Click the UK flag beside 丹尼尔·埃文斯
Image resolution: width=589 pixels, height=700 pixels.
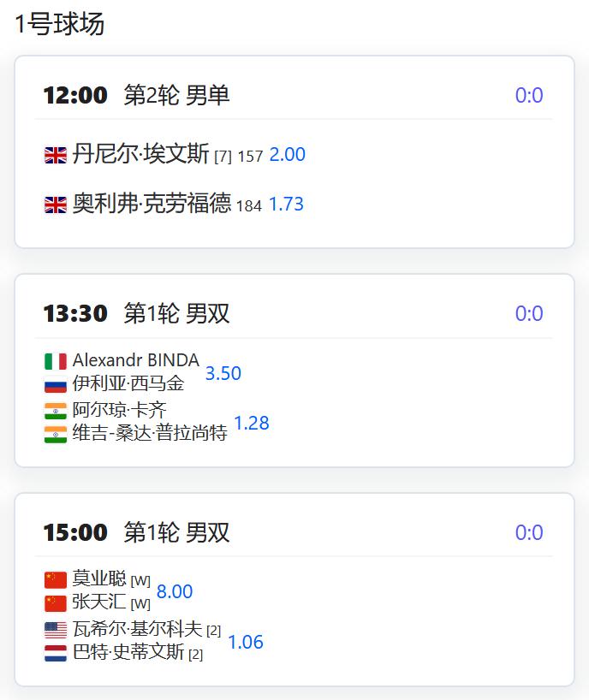(x=56, y=156)
